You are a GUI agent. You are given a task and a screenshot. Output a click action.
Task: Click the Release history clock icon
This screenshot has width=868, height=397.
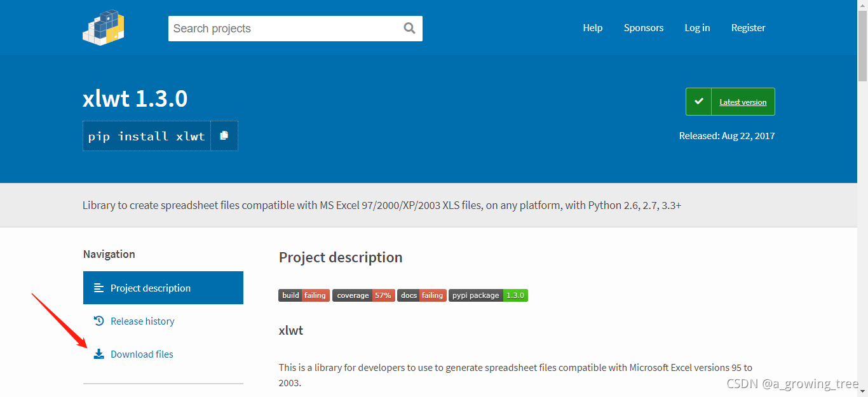click(99, 321)
